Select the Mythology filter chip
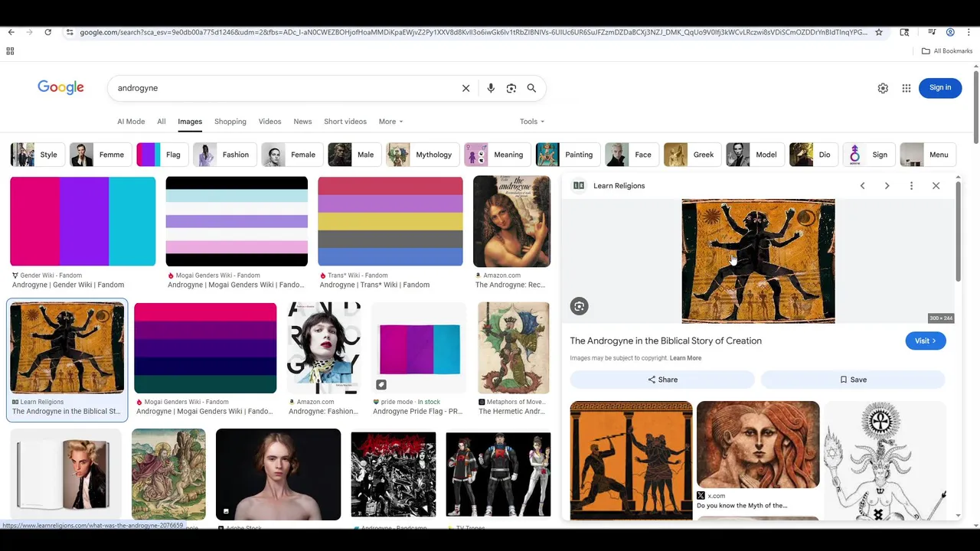 422,155
